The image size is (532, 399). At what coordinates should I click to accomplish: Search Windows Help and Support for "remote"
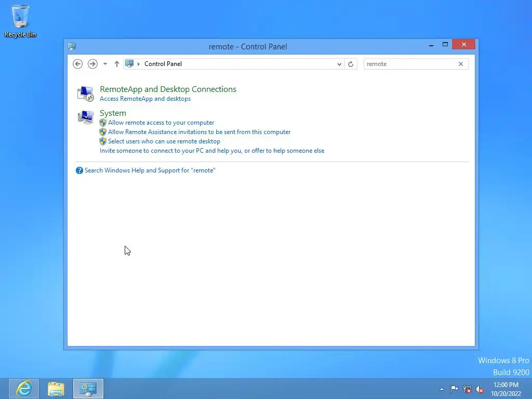coord(150,170)
